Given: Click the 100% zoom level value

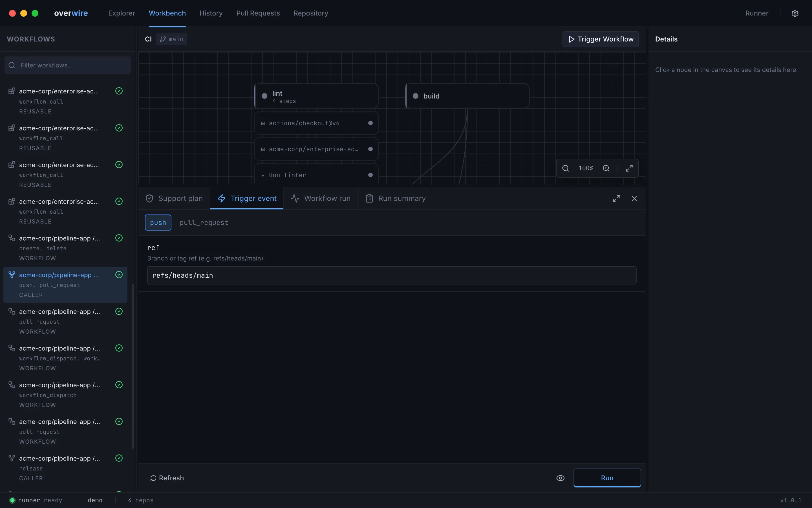Looking at the screenshot, I should coord(586,168).
